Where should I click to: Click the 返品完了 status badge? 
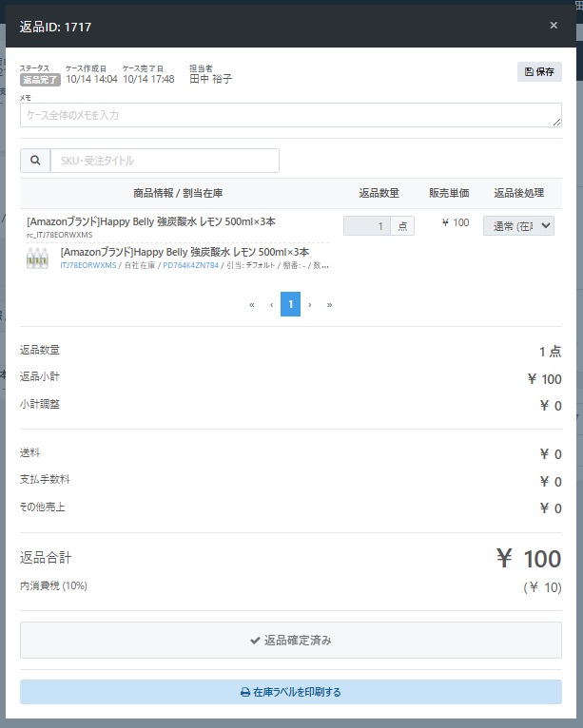[40, 80]
